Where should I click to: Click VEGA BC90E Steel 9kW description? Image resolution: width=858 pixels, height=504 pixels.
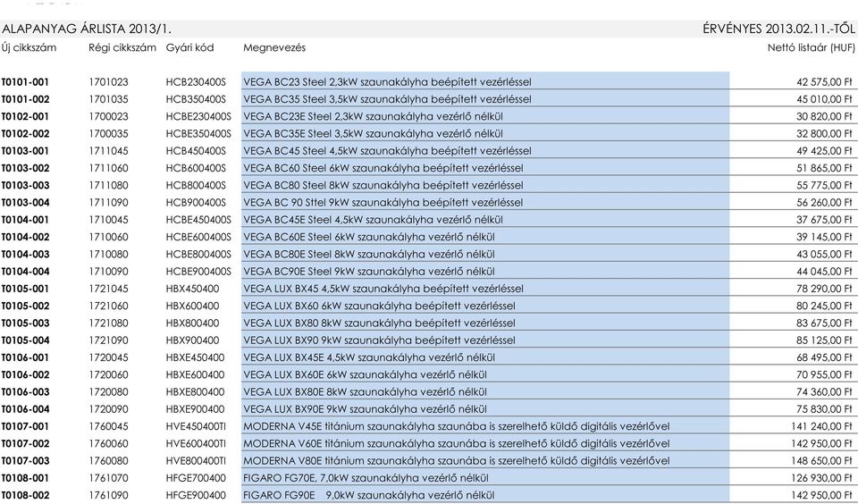point(369,272)
